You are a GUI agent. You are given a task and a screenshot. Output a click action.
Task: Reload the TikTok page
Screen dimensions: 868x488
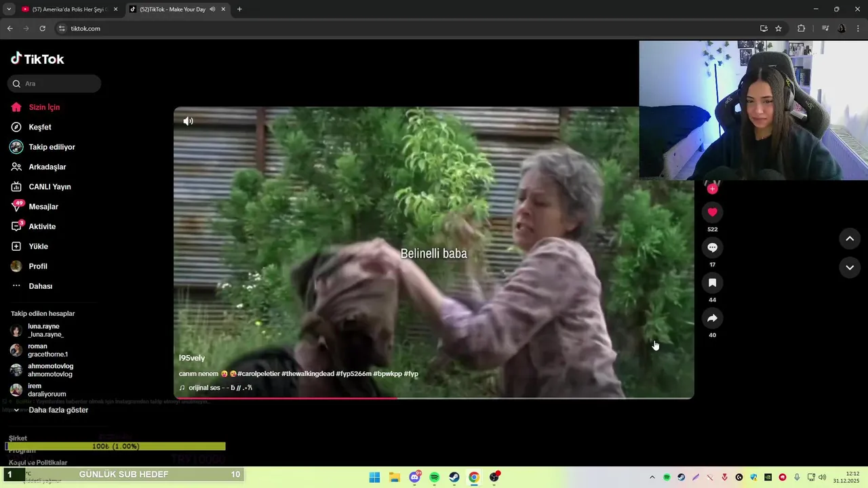(42, 28)
